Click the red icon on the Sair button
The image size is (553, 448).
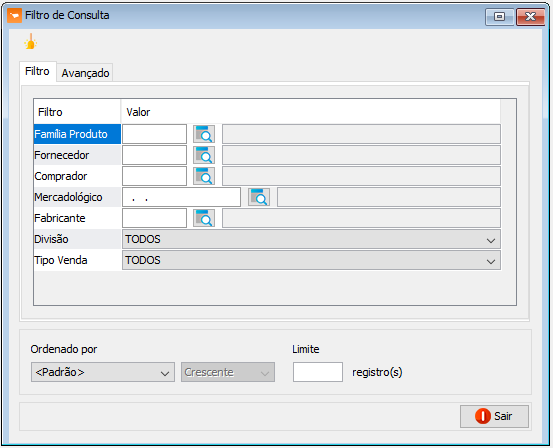tap(482, 416)
